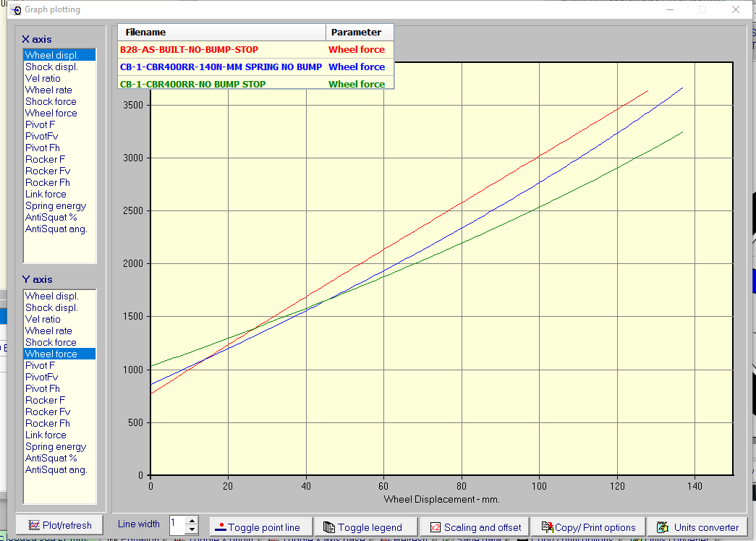Viewport: 756px width, 541px height.
Task: Open Copy/Print options
Action: coord(587,527)
